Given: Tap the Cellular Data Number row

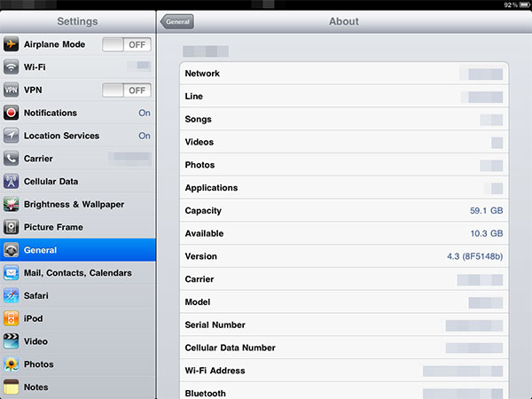Looking at the screenshot, I should [x=344, y=348].
